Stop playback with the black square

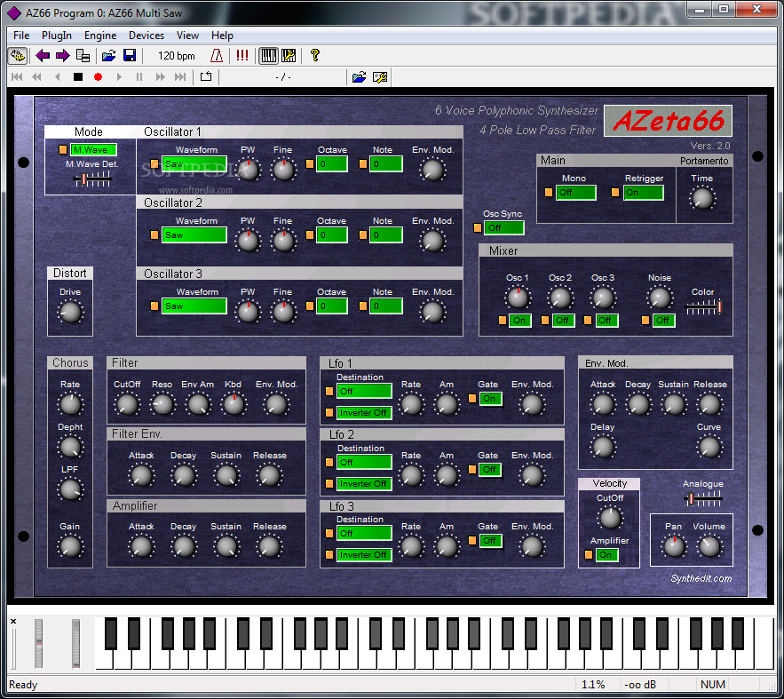[x=78, y=77]
